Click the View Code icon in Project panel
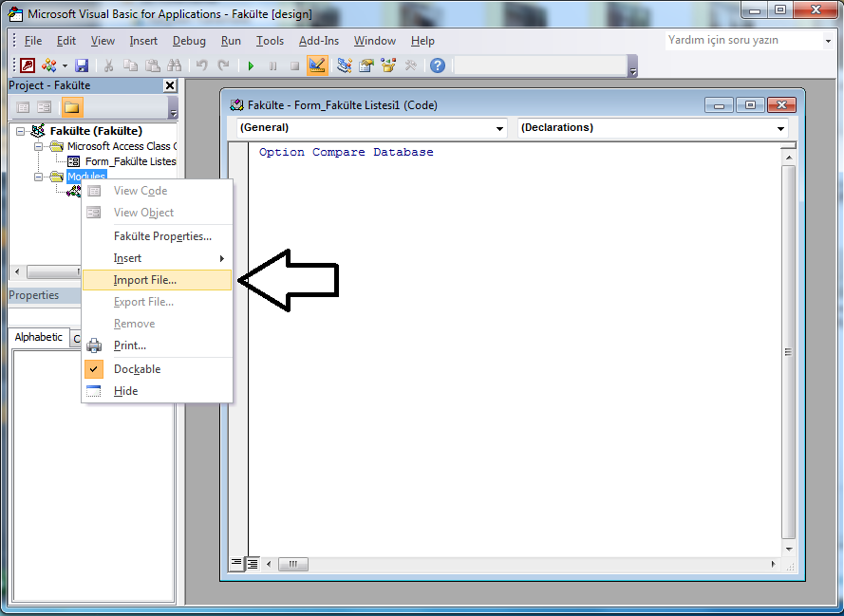 click(x=23, y=107)
